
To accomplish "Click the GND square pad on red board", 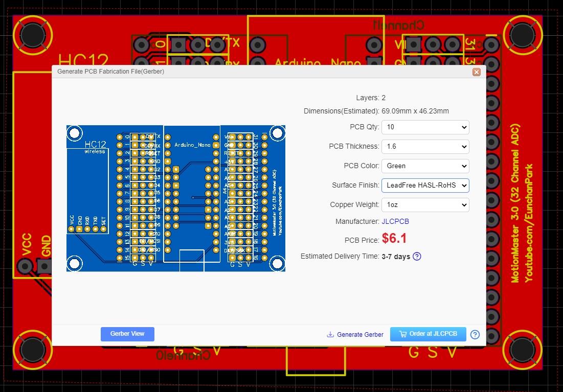I will 44,266.
